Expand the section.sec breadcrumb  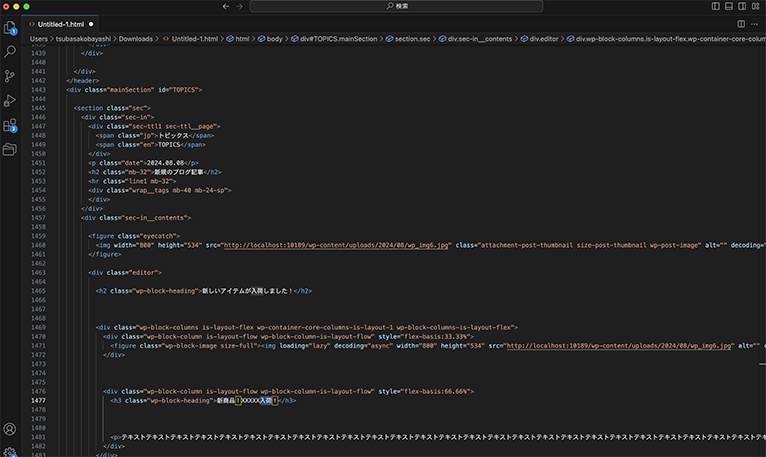pos(412,39)
